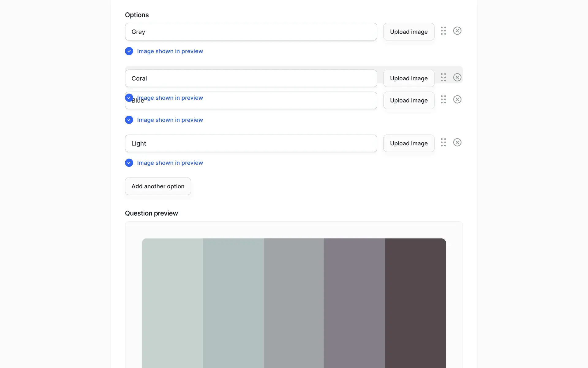Upload image for the Coral option
Viewport: 588px width, 368px height.
coord(409,78)
